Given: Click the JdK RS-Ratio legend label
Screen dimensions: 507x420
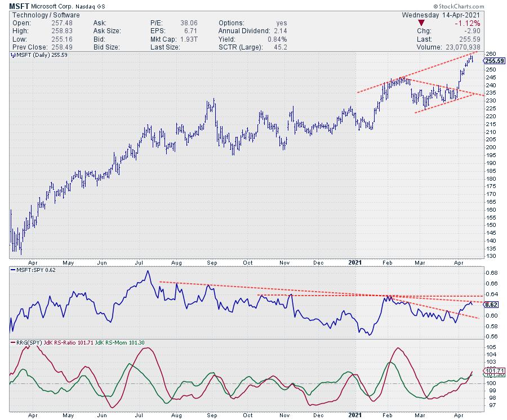Looking at the screenshot, I should 64,342.
